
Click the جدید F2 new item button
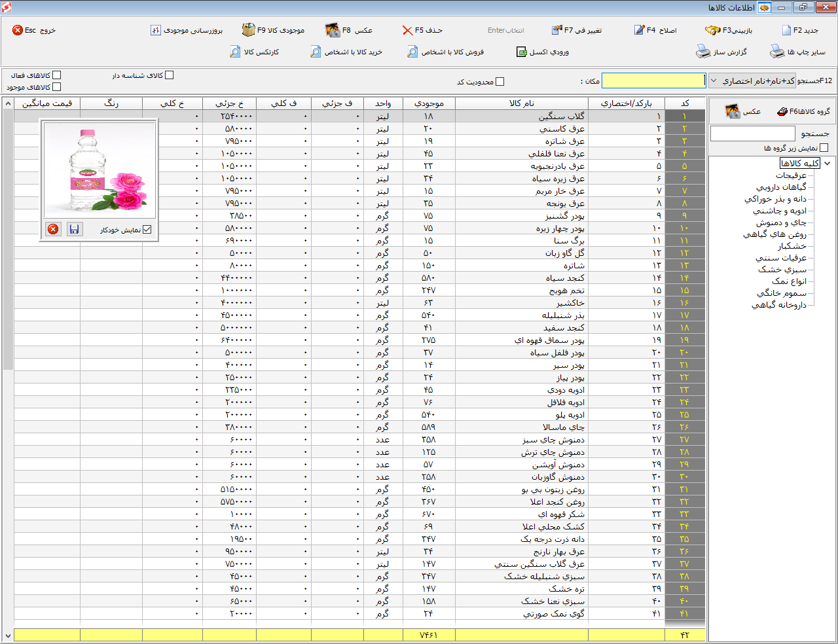pyautogui.click(x=800, y=30)
